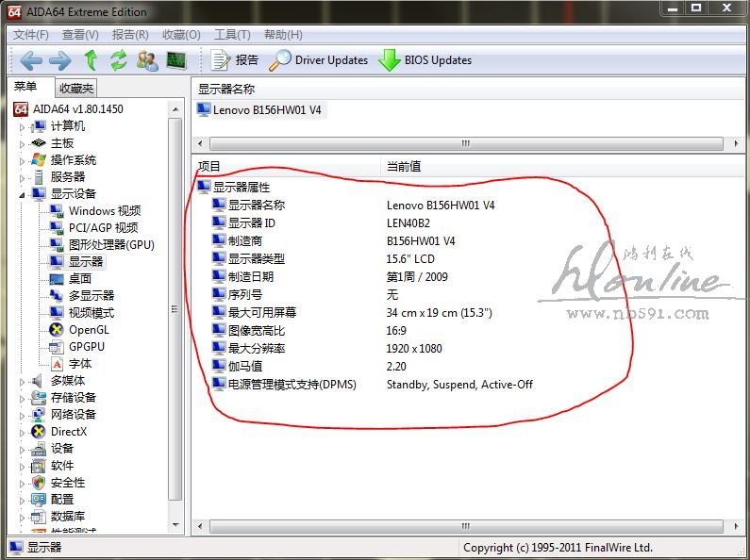The image size is (750, 560).
Task: Open the 文件(F) menu
Action: 30,35
